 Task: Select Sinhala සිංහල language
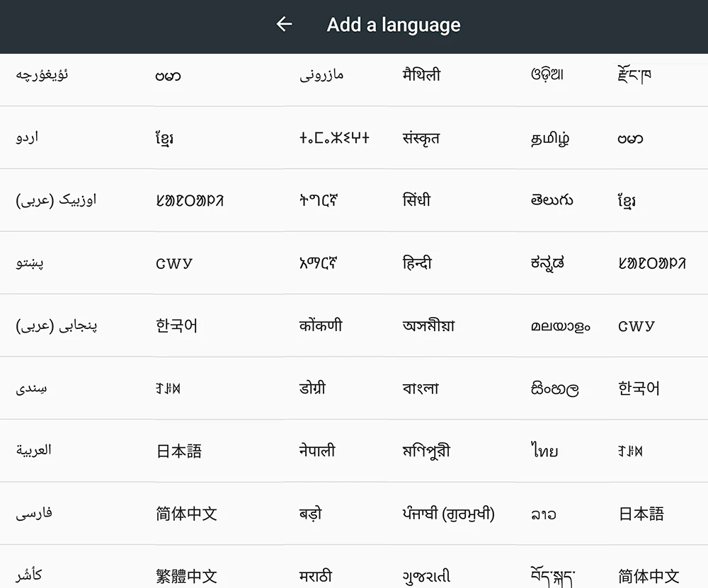point(554,388)
